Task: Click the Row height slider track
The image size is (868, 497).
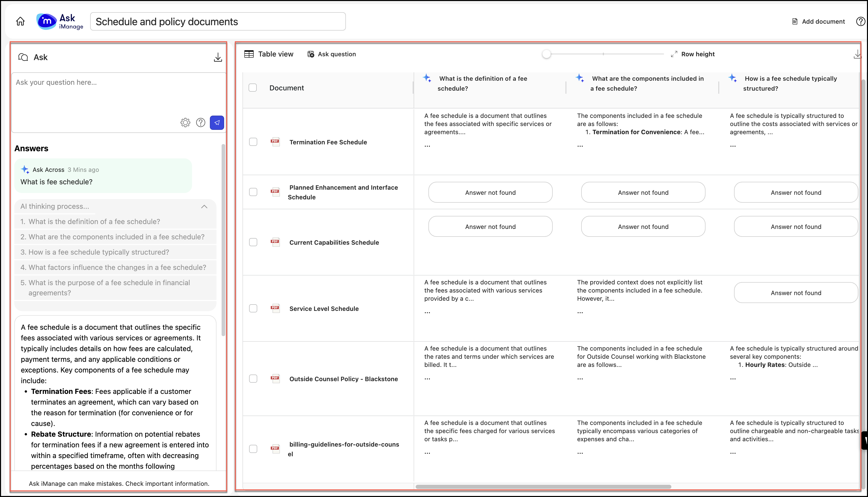Action: coord(603,54)
